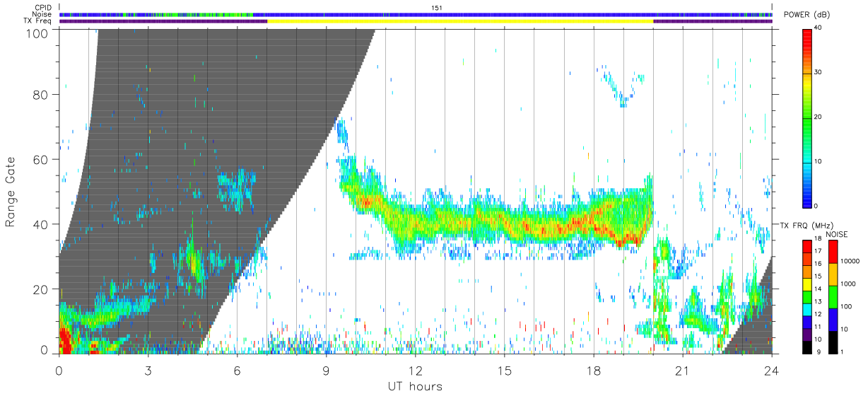
Task: Click the CPID label at top left
Action: [42, 8]
